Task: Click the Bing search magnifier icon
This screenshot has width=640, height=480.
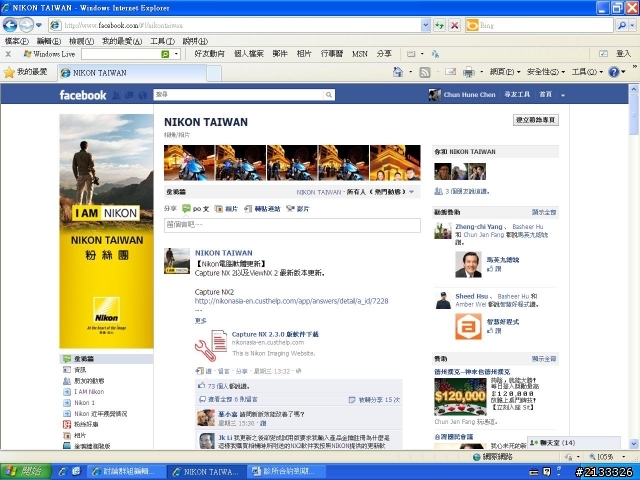Action: point(622,25)
